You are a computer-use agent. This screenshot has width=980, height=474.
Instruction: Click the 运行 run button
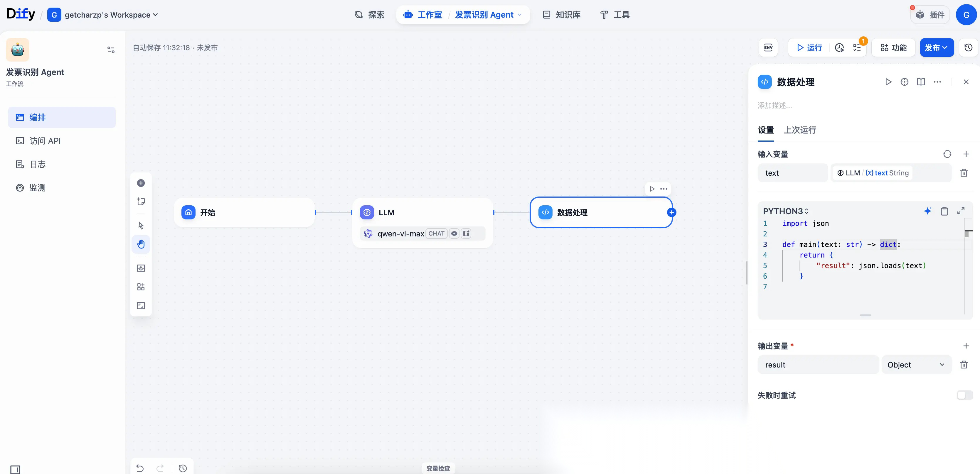coord(809,48)
